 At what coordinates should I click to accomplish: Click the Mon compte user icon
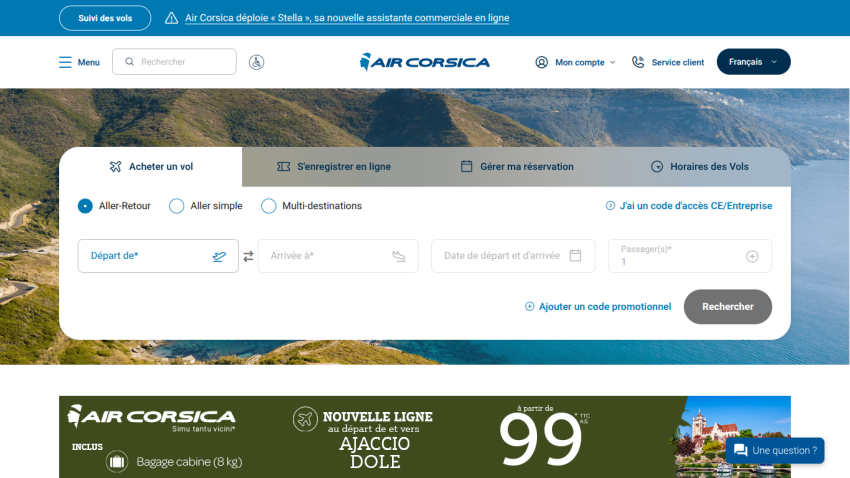tap(542, 62)
